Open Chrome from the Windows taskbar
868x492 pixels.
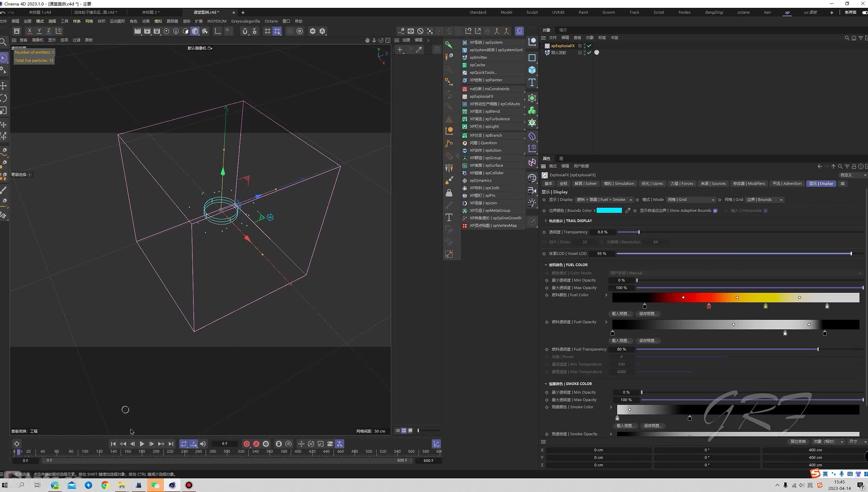point(105,485)
